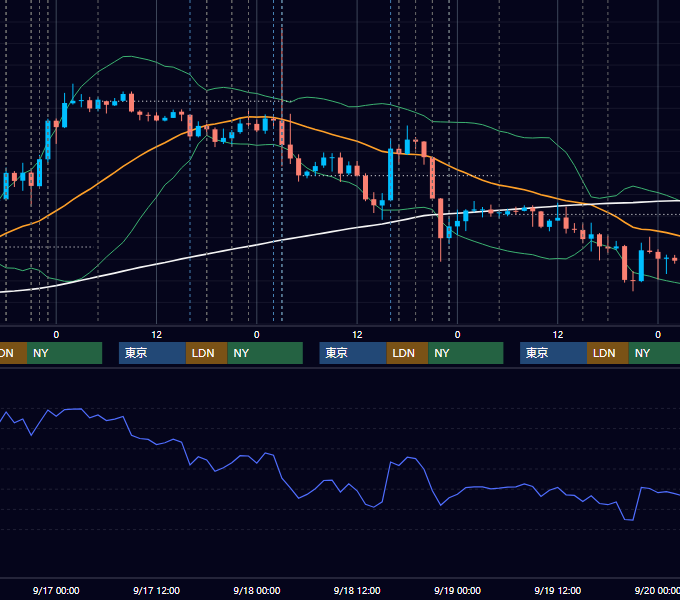Click the hour label 12 above the 9/17 東京 block

click(157, 335)
